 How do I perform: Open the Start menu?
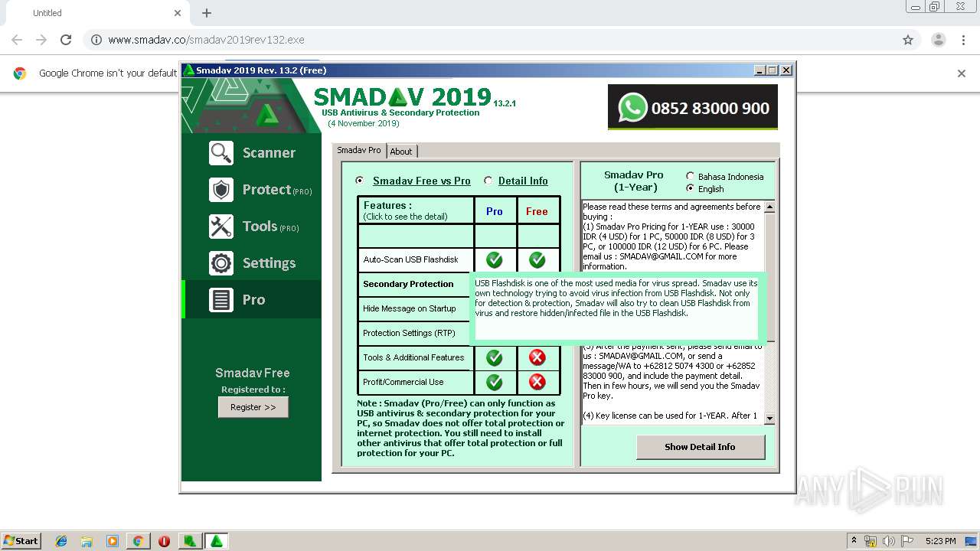point(21,541)
